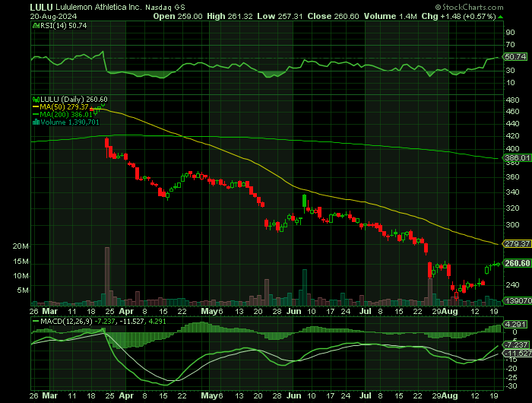Click the MA(200) 386.01 legend text
The height and width of the screenshot is (403, 532).
(66, 115)
